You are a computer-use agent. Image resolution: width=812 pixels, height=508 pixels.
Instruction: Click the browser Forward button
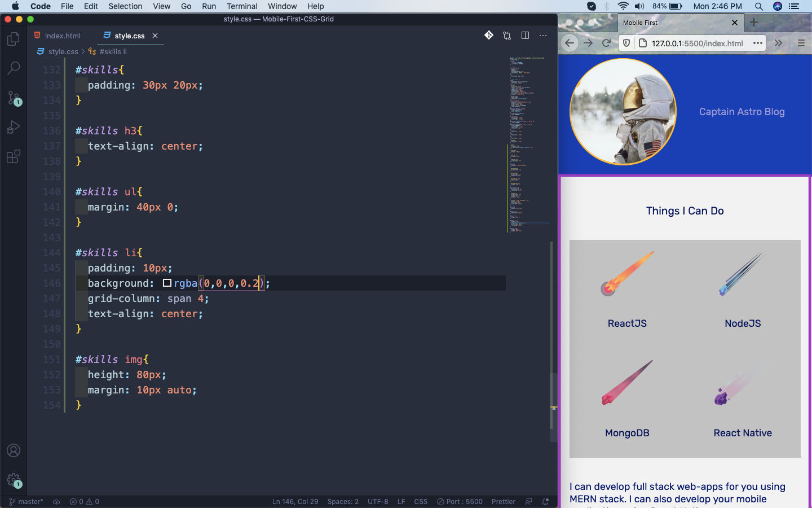point(588,43)
